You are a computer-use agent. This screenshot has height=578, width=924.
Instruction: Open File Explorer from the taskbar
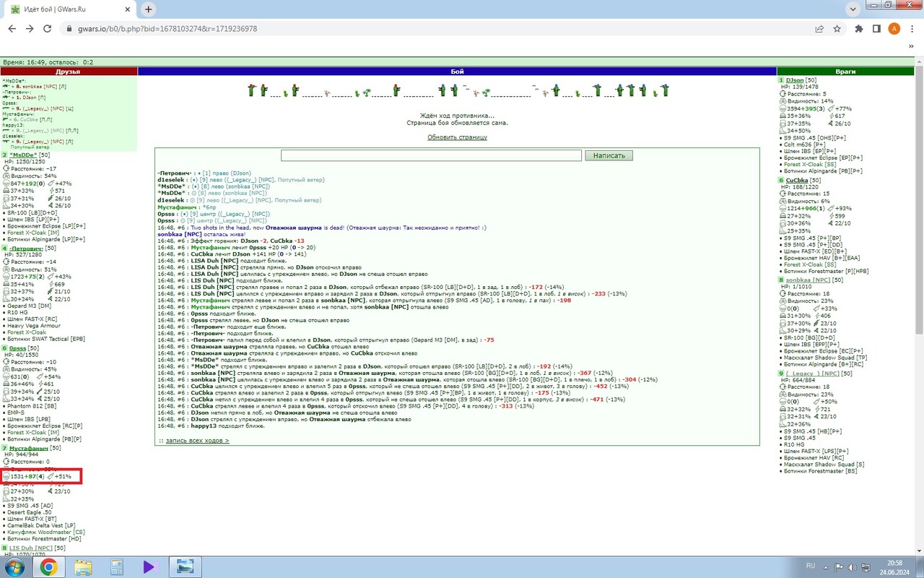(82, 566)
